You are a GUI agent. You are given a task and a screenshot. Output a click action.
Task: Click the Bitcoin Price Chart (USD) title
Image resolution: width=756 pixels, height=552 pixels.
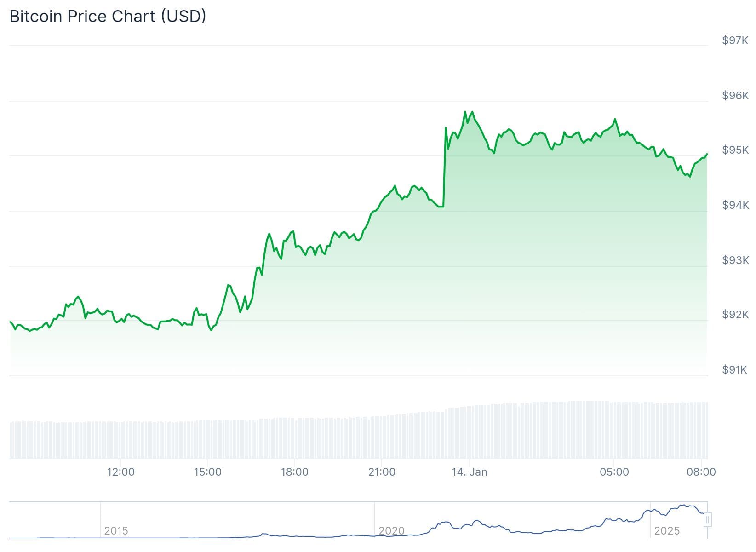(x=108, y=17)
